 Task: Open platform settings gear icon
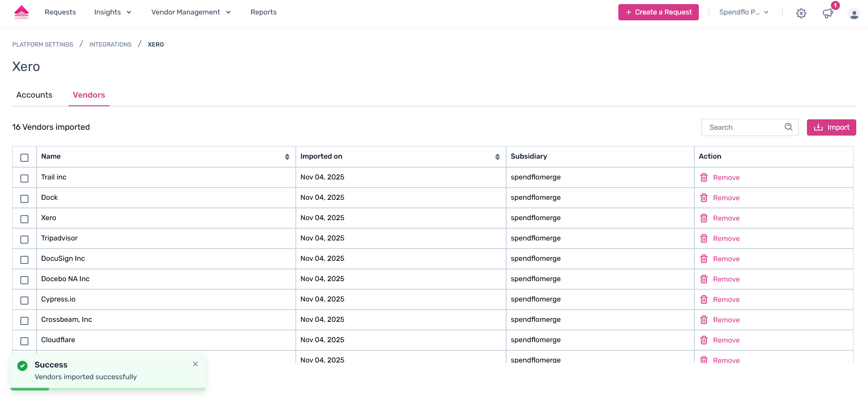pyautogui.click(x=801, y=13)
